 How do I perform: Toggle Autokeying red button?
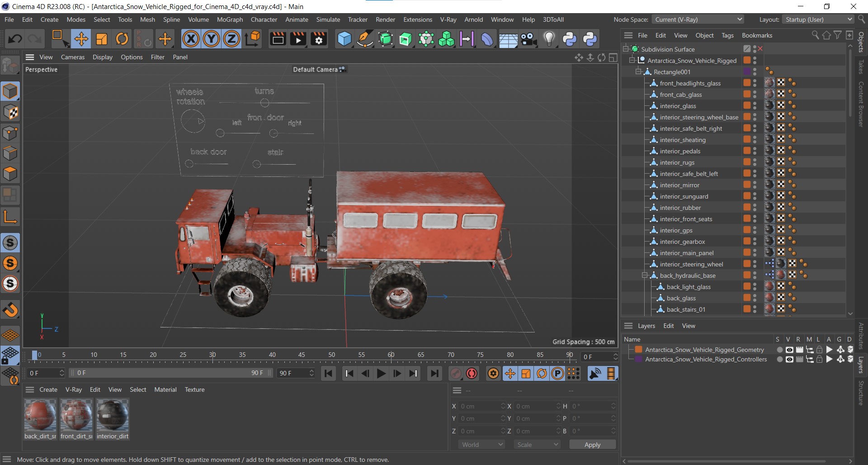coord(472,373)
